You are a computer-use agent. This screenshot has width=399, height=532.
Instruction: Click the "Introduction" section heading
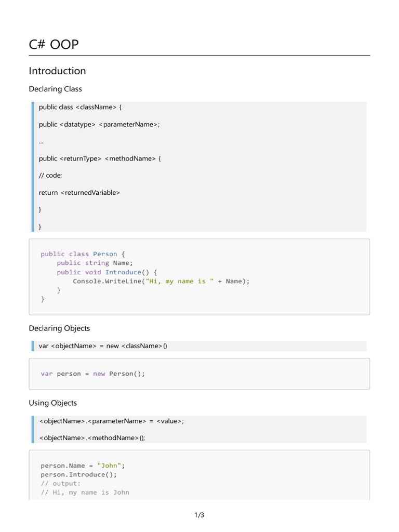(57, 71)
